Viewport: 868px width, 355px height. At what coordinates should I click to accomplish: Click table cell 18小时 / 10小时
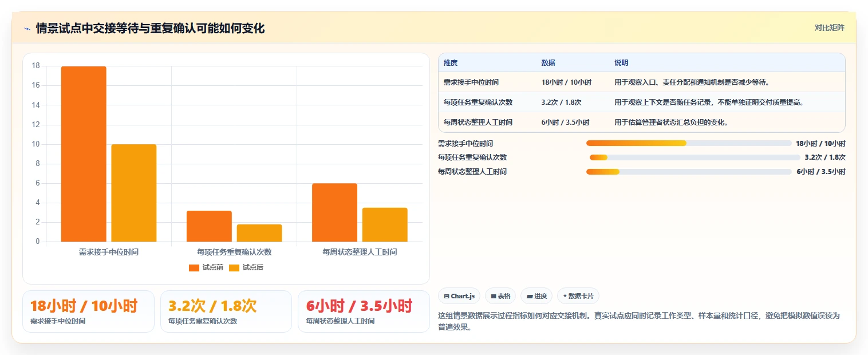[x=566, y=82]
